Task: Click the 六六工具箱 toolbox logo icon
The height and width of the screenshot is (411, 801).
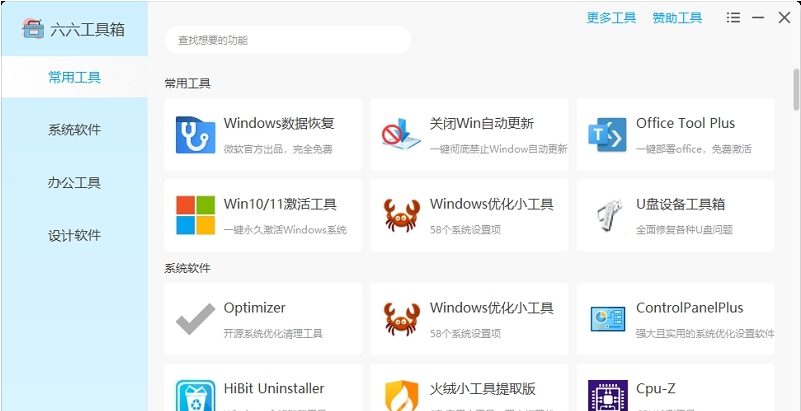Action: pyautogui.click(x=33, y=29)
